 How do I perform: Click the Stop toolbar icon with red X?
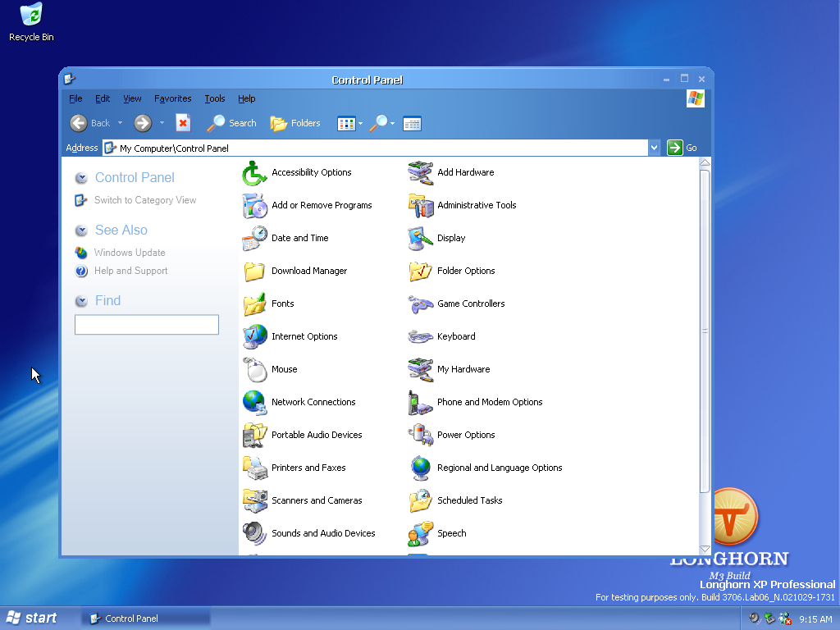183,123
